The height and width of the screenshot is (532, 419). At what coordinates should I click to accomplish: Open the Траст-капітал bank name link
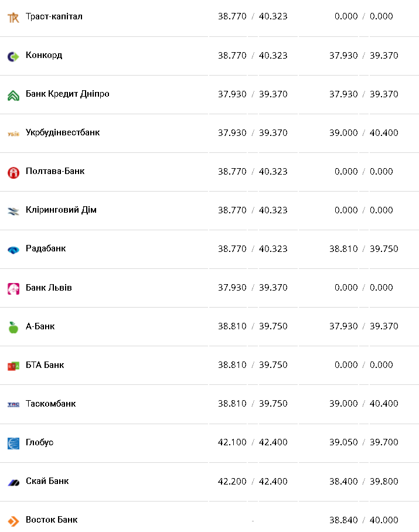click(54, 16)
